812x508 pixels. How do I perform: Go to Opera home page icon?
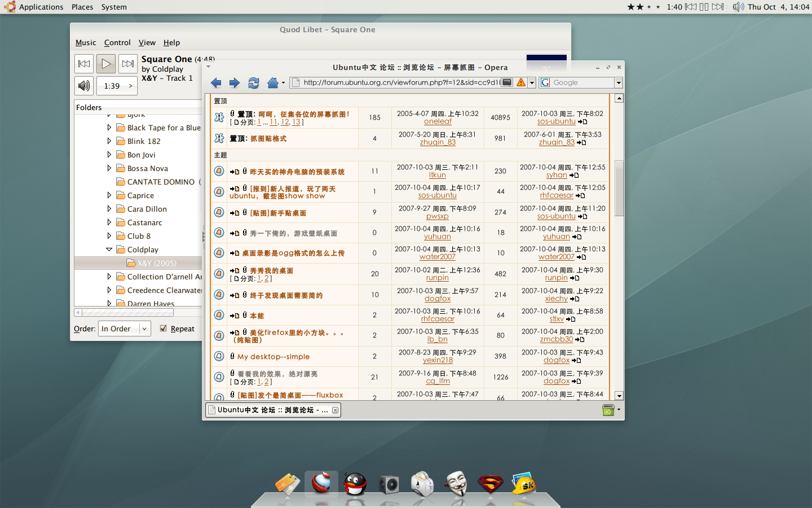(273, 83)
